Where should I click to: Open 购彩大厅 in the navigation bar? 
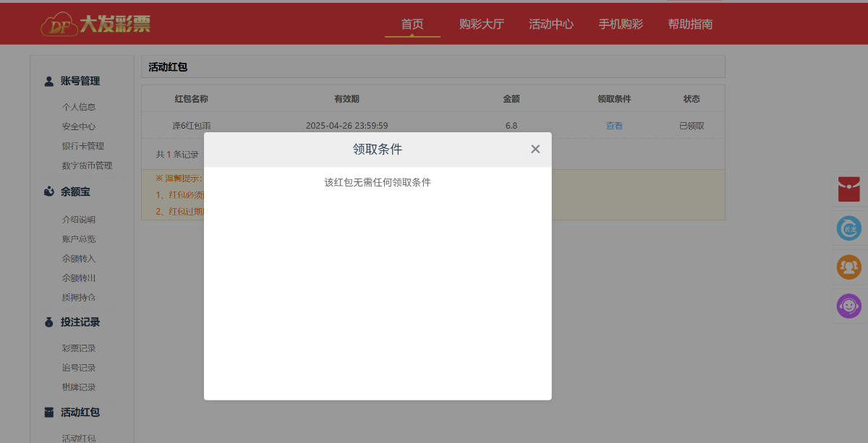coord(482,24)
